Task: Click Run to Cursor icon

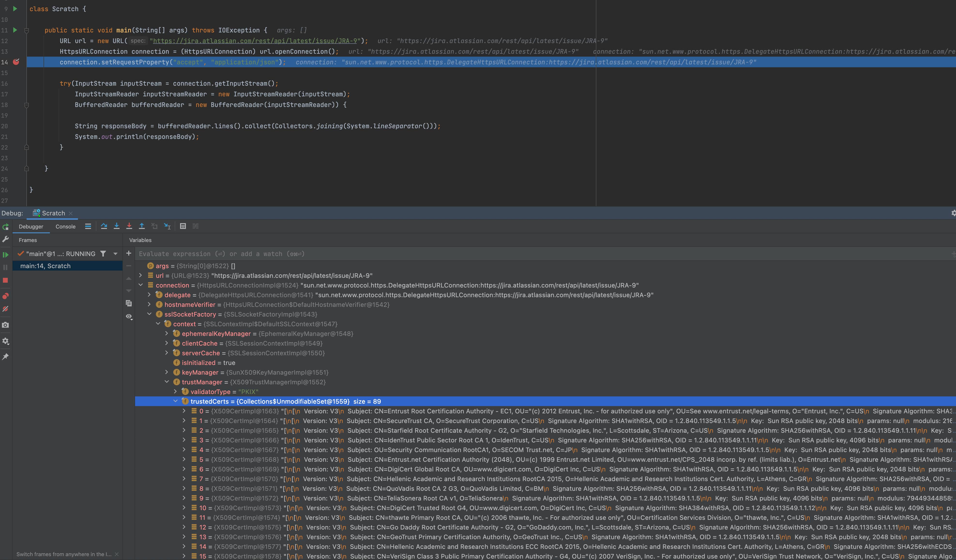Action: pyautogui.click(x=167, y=226)
